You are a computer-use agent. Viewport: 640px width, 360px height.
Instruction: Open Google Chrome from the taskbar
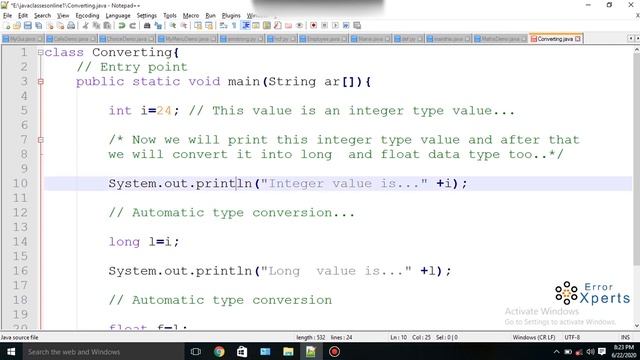(x=219, y=352)
